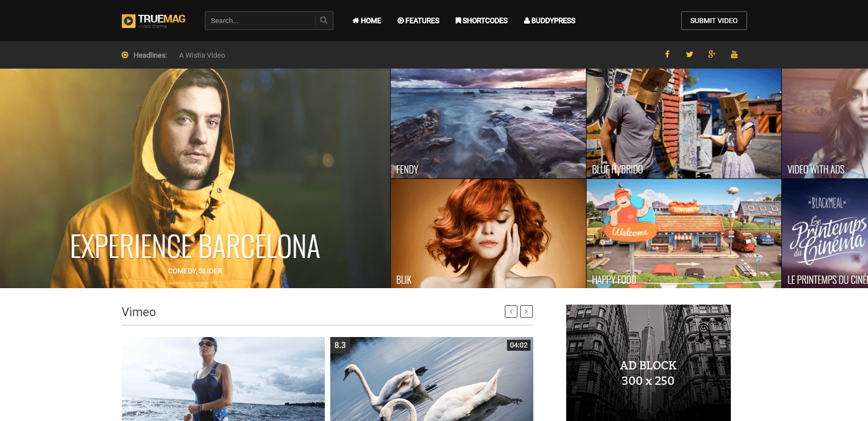Open the swans video rated 8.3
The image size is (868, 421).
coord(432,379)
